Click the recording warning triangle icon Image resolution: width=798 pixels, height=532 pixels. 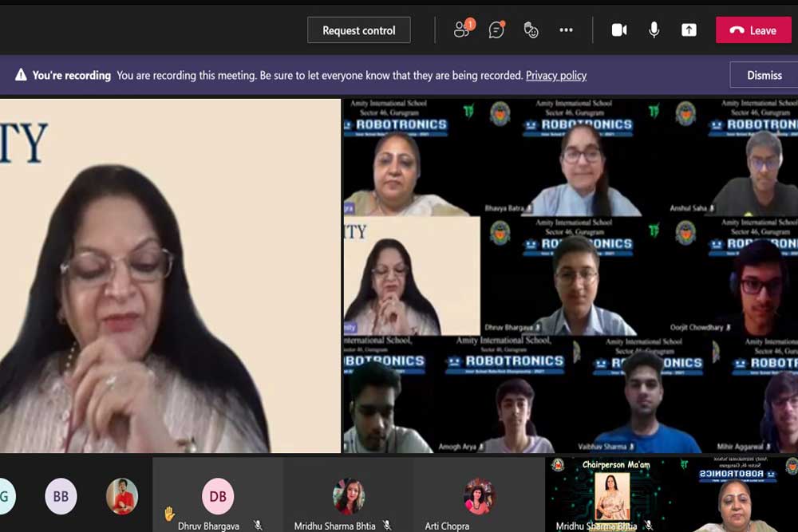point(21,75)
